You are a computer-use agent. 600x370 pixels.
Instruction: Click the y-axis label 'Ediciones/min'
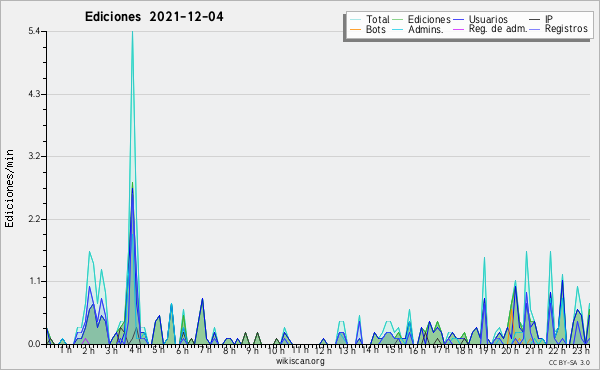pyautogui.click(x=9, y=188)
